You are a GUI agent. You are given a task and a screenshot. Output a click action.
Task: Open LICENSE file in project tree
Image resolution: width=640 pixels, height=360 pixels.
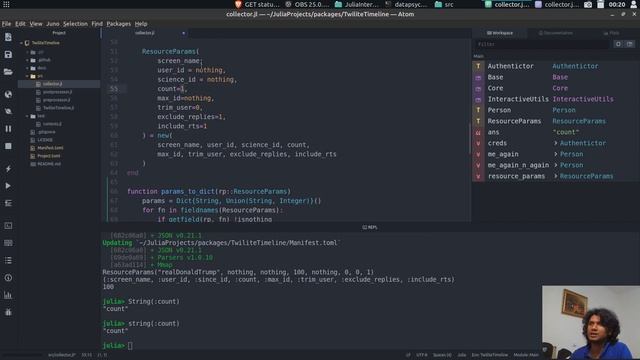(x=44, y=140)
